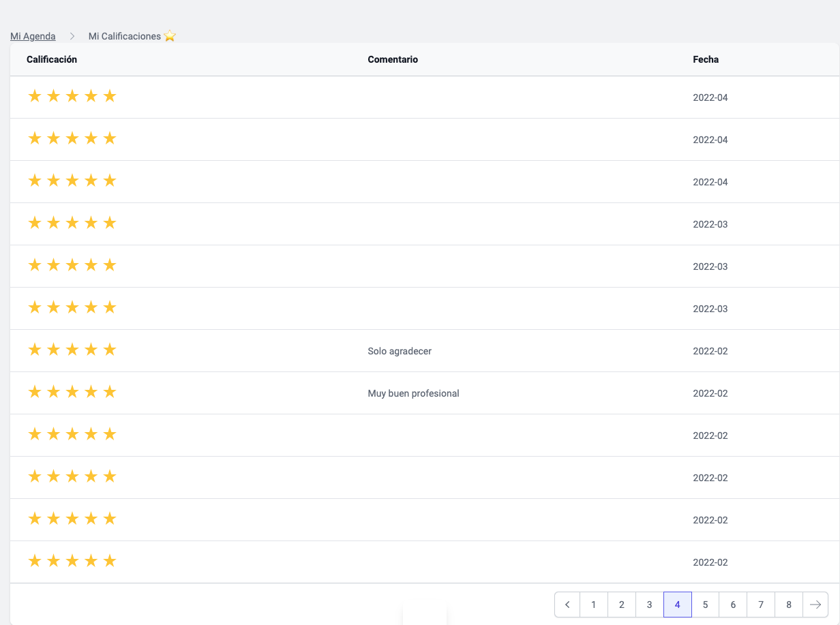Select Mi Calificaciones breadcrumb item
This screenshot has height=625, width=840.
(x=124, y=36)
